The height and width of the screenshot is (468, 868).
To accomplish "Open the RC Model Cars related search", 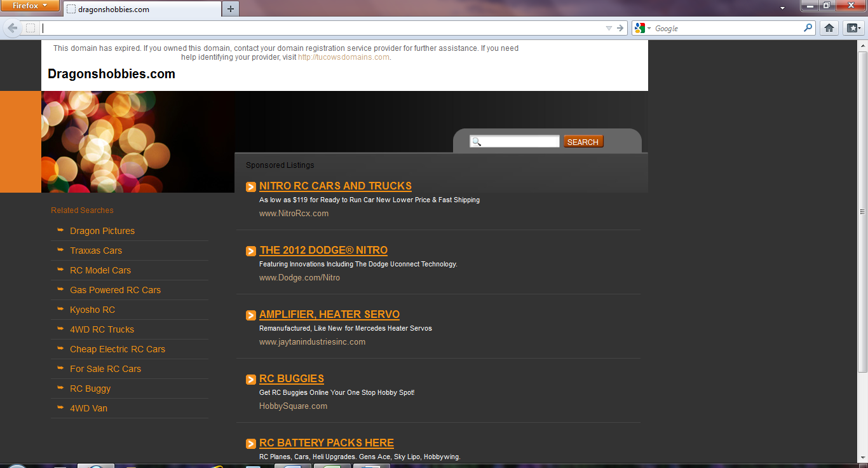I will [x=100, y=270].
